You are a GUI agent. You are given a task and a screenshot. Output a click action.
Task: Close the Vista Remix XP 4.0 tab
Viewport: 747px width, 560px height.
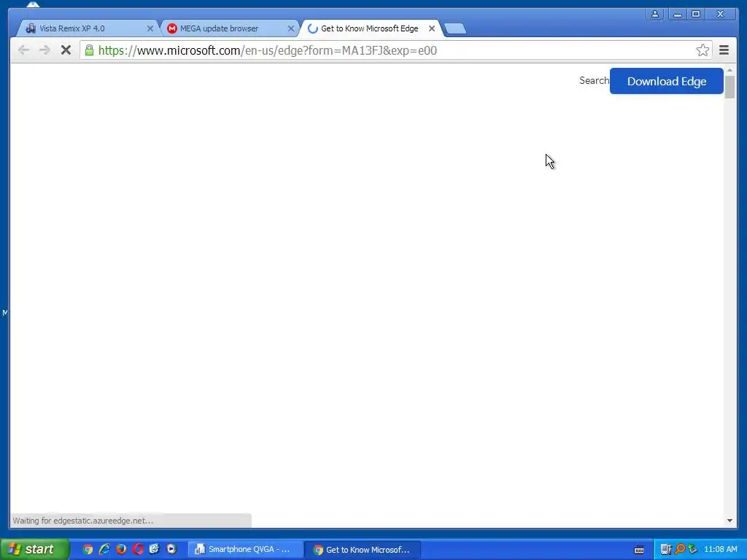[150, 28]
